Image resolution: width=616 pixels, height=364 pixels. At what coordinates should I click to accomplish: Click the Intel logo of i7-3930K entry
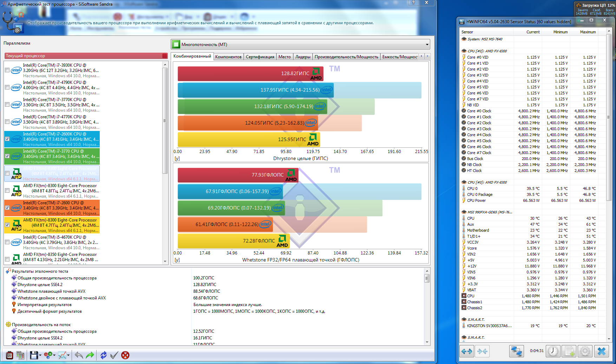(16, 70)
